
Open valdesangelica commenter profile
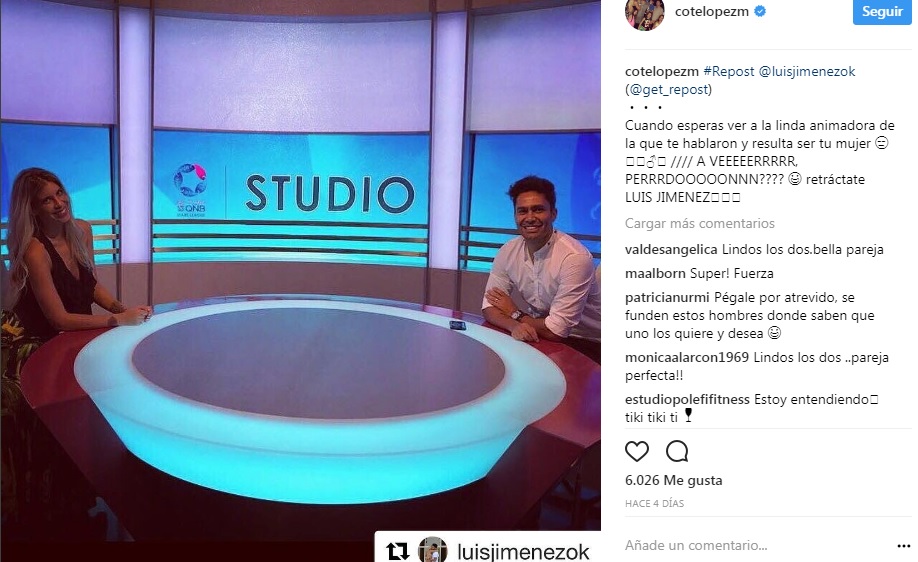click(671, 249)
